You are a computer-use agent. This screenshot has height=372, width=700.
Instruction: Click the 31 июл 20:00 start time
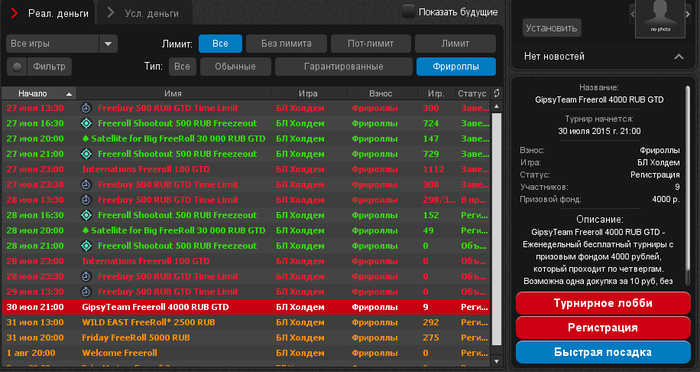[35, 338]
